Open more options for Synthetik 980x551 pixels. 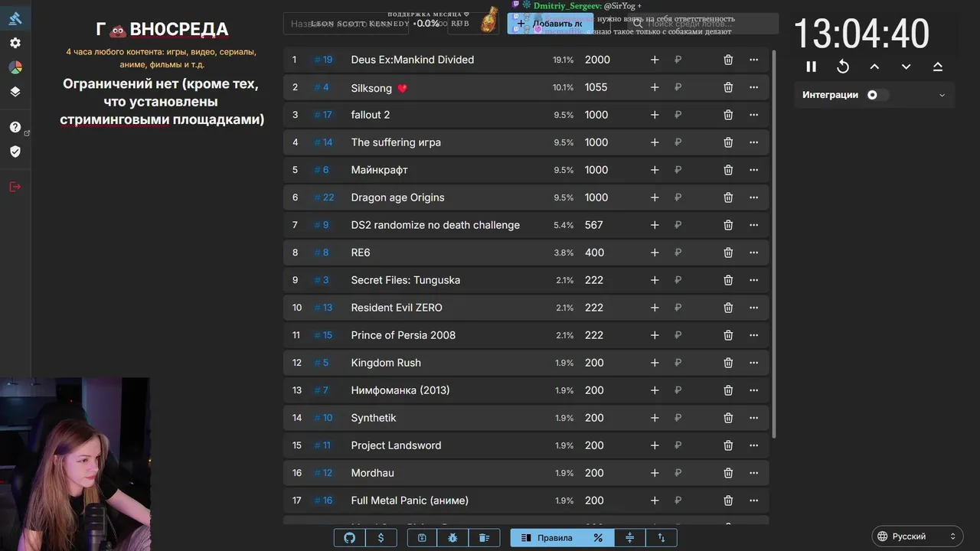[754, 418]
